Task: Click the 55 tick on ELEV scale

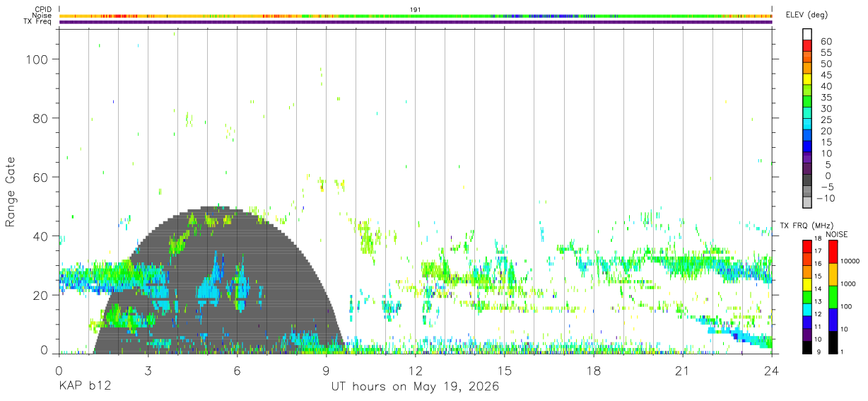Action: tap(826, 53)
